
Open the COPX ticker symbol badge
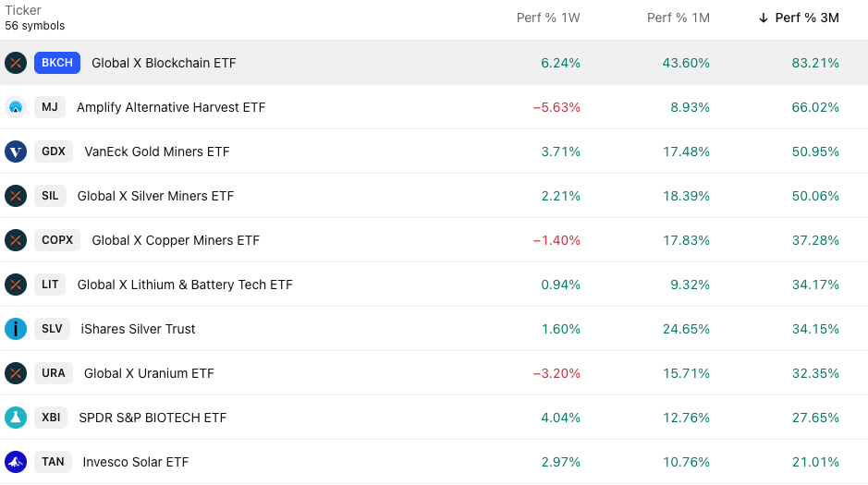[57, 240]
